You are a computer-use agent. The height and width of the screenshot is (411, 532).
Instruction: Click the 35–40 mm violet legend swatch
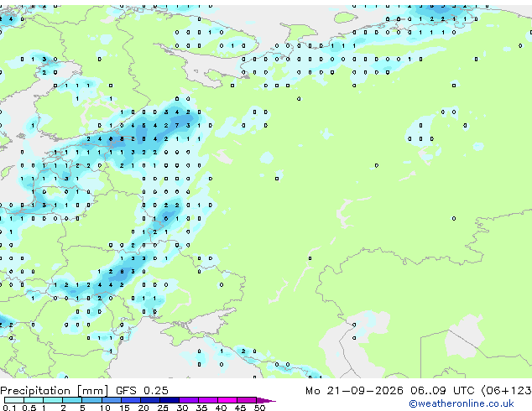208,400
